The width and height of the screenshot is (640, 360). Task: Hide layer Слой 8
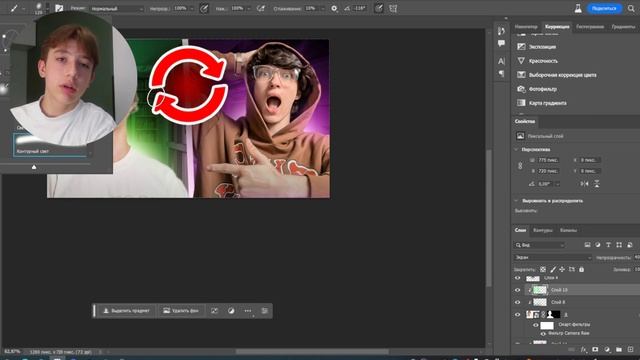(518, 302)
